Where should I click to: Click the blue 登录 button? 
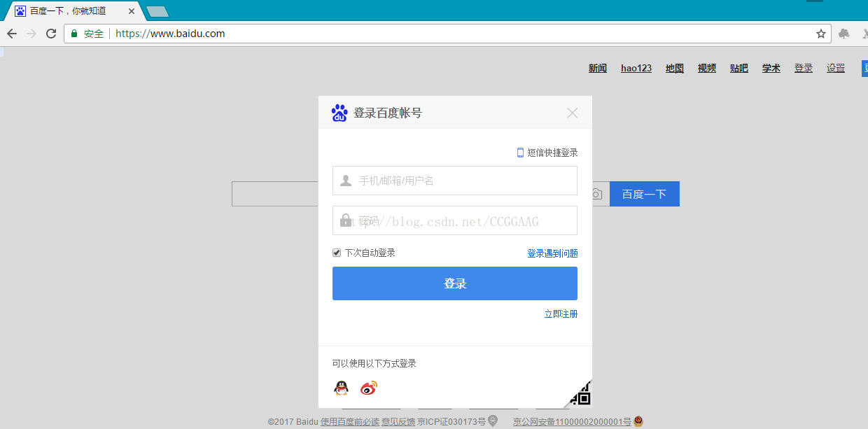point(455,283)
